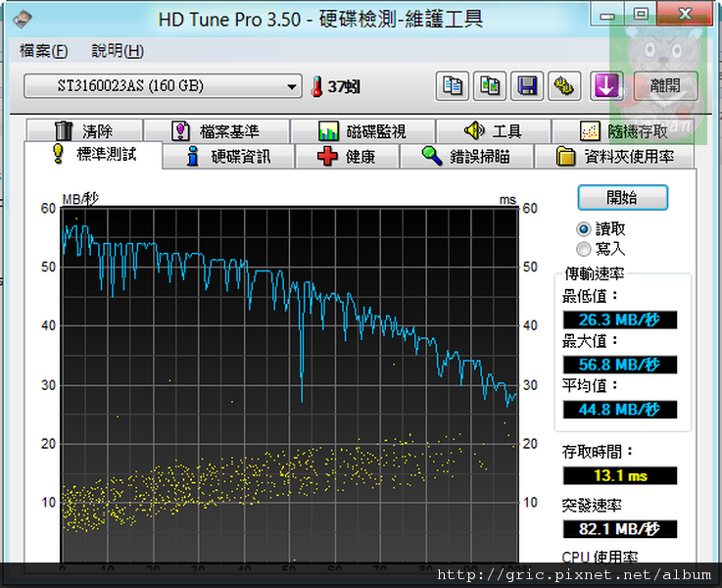The width and height of the screenshot is (722, 588).
Task: Click the 開始 (Start) button
Action: (x=622, y=197)
